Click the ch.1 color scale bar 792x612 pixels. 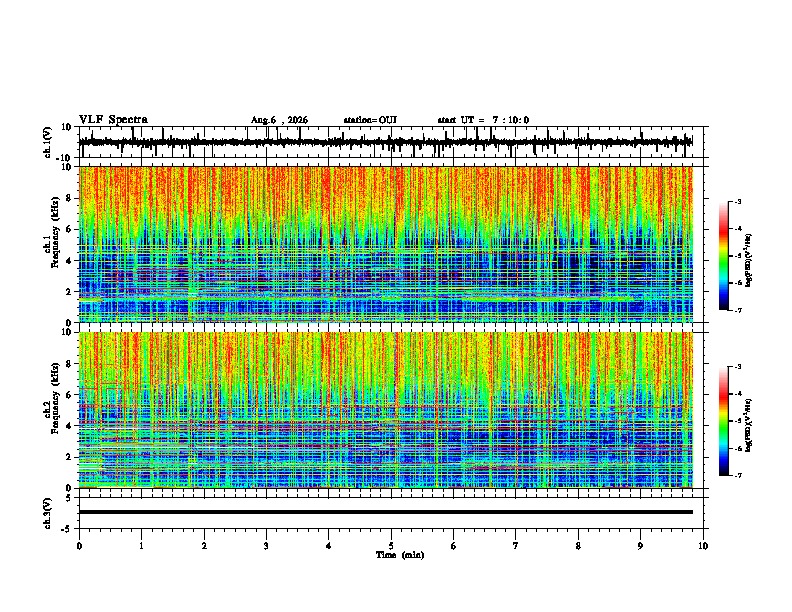point(724,256)
